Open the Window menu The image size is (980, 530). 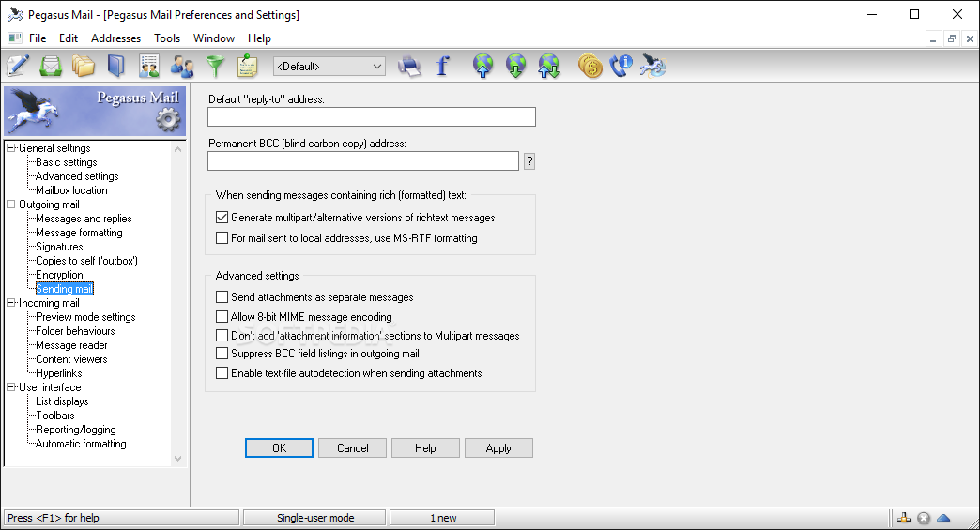click(214, 38)
